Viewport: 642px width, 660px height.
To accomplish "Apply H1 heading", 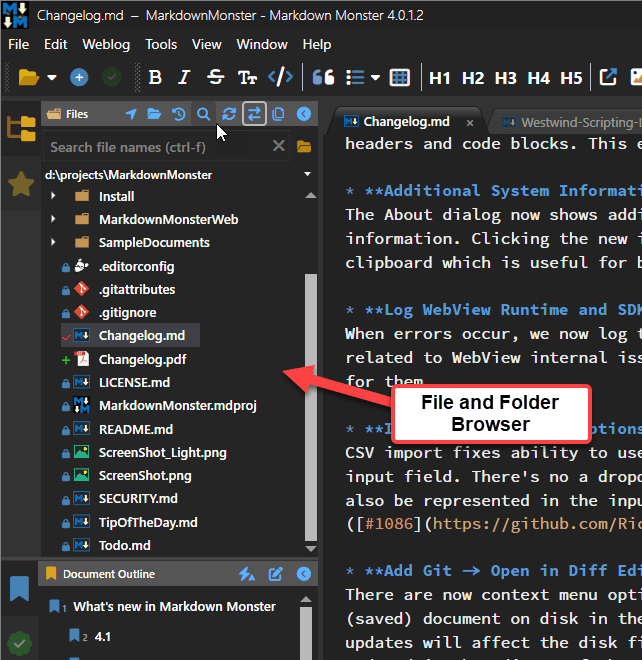I will tap(440, 78).
